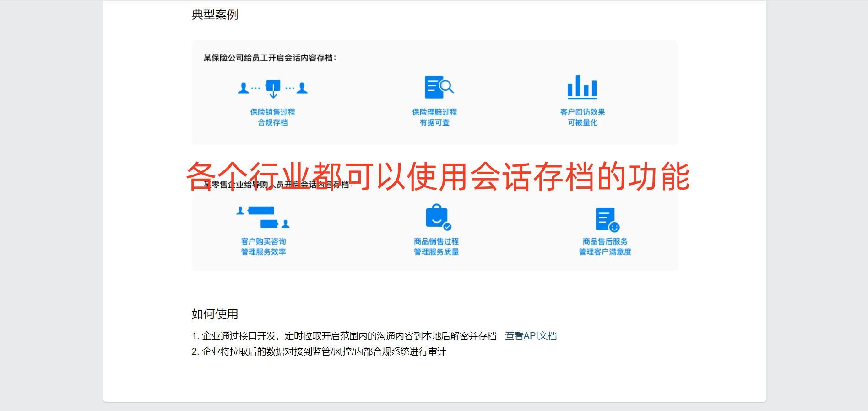Viewport: 868px width, 411px height.
Task: Click the 典型案例 heading
Action: 215,15
